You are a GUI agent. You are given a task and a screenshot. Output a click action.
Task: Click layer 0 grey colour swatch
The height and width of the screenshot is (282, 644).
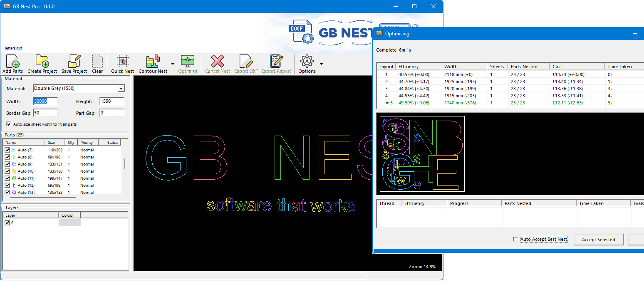coord(70,223)
